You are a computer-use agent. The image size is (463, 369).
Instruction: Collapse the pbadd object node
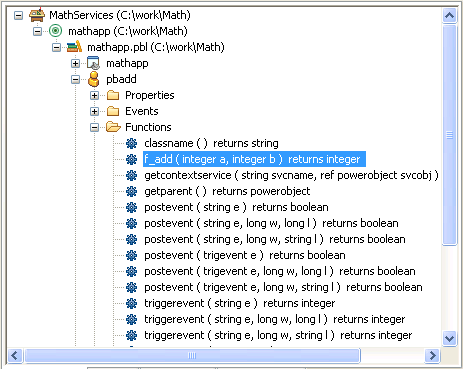[x=76, y=79]
